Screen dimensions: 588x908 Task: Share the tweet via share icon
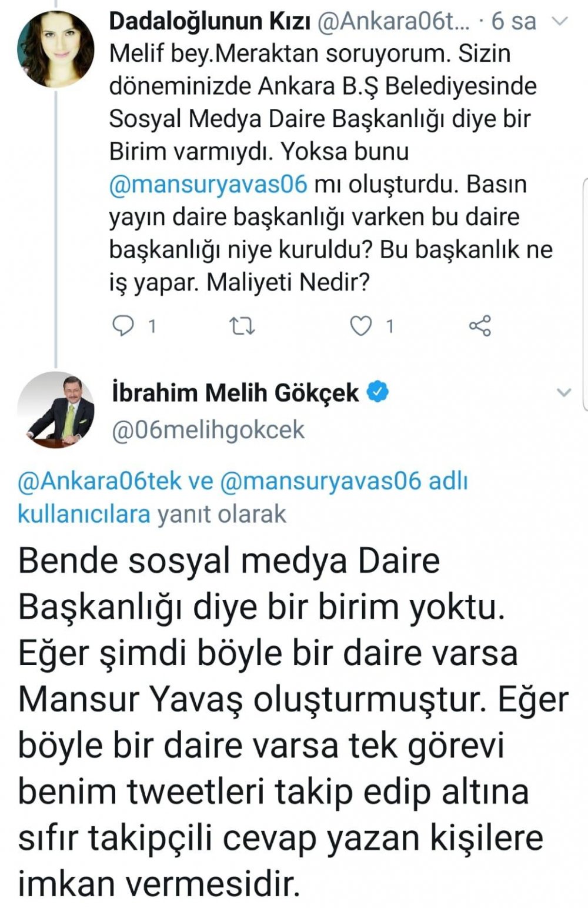tap(480, 325)
